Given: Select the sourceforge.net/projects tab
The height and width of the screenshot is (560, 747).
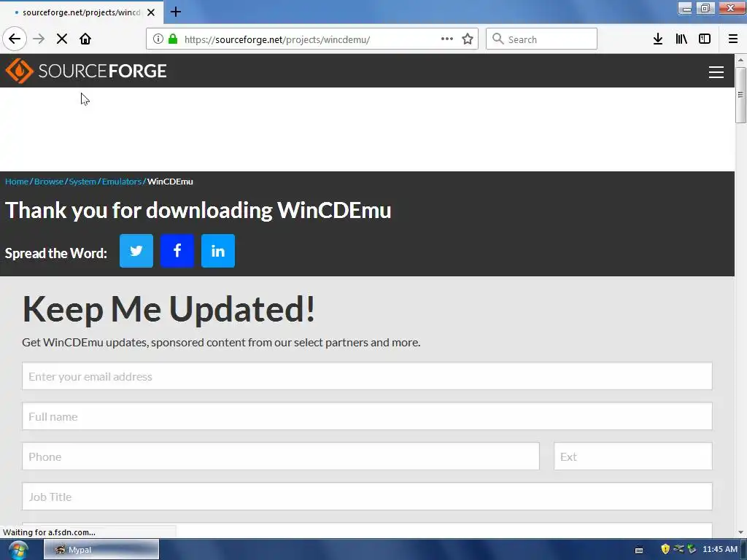Looking at the screenshot, I should pyautogui.click(x=81, y=12).
